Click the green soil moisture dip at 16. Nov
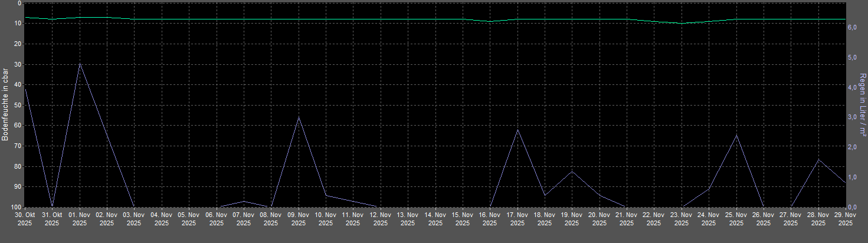This screenshot has height=243, width=868. pos(490,21)
